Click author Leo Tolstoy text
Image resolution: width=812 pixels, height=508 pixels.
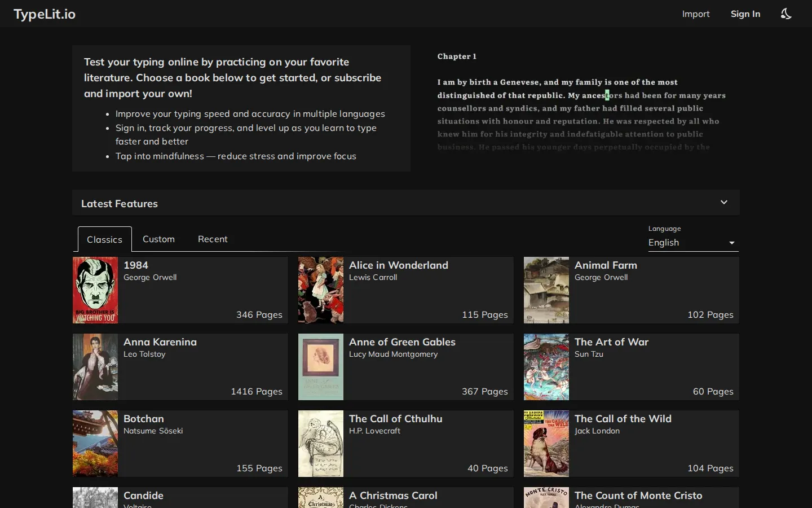pos(144,354)
